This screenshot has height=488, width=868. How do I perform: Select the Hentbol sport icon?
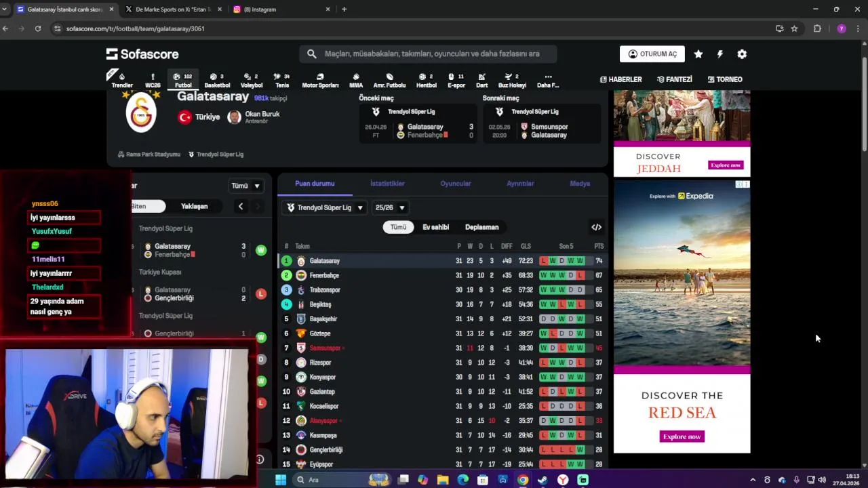(x=427, y=80)
